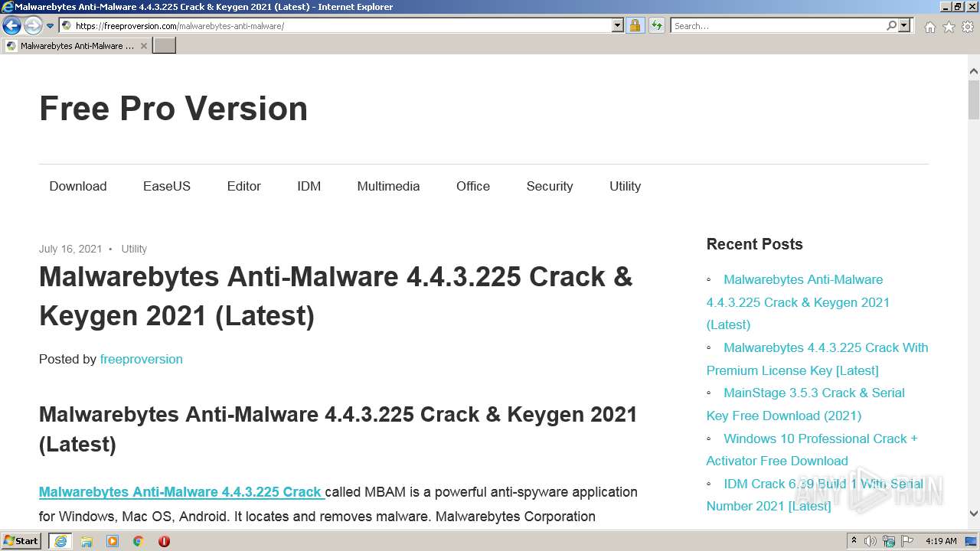Open the Tools gear icon
Image resolution: width=980 pixels, height=551 pixels.
[x=968, y=27]
